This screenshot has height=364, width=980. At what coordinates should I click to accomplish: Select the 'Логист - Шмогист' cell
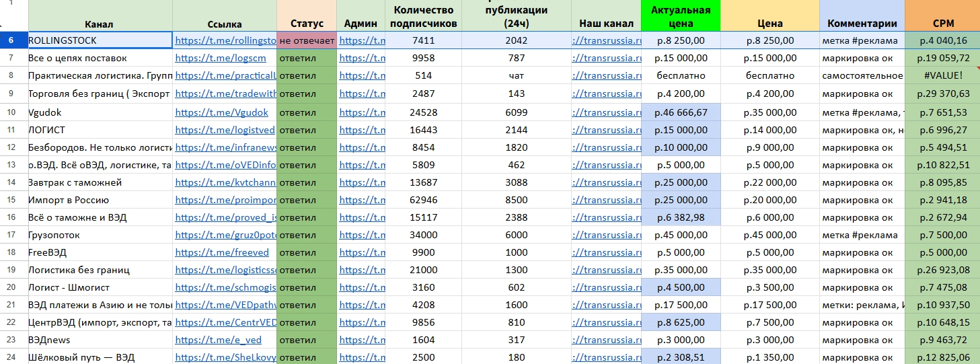pyautogui.click(x=100, y=287)
